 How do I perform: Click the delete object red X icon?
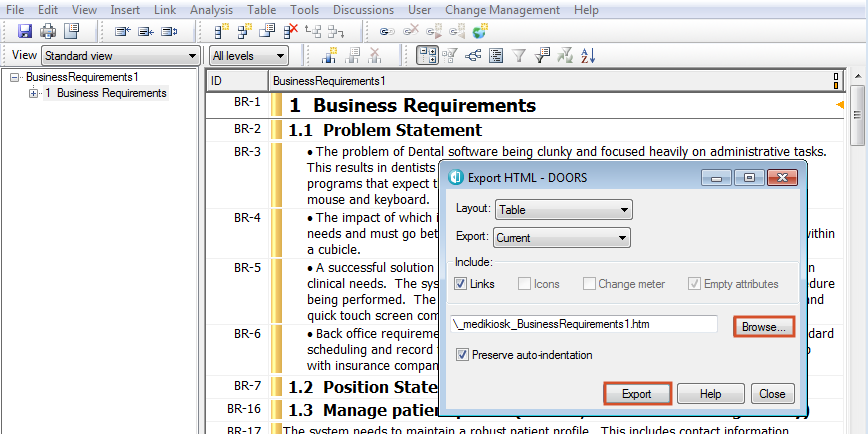coord(291,32)
